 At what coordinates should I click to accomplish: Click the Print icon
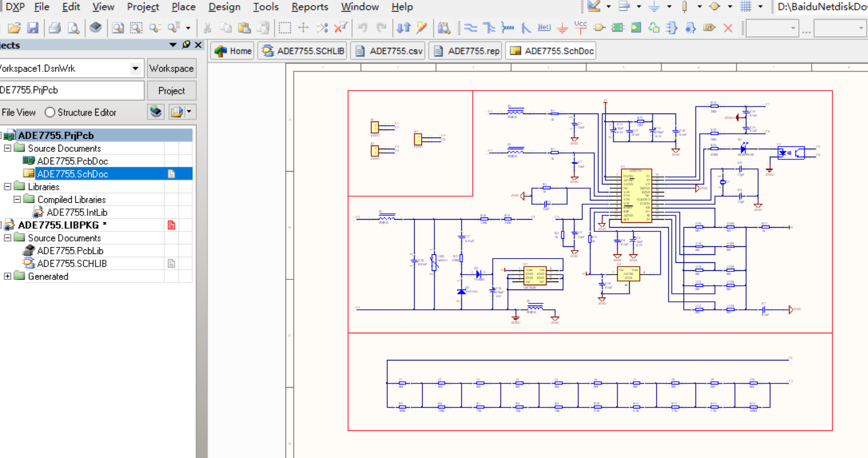(54, 28)
